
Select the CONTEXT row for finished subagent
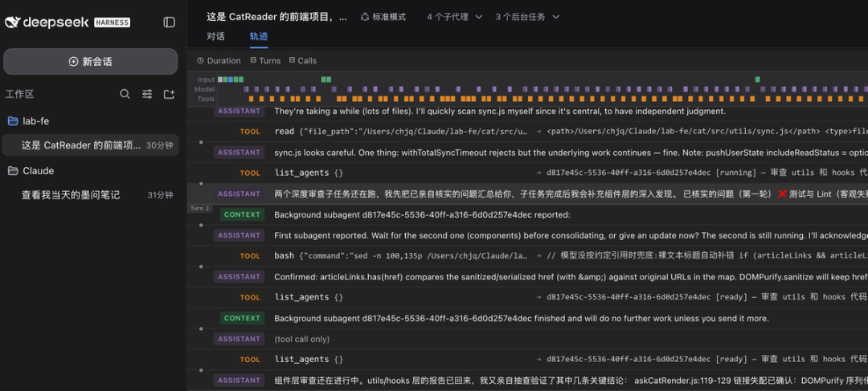pyautogui.click(x=527, y=318)
